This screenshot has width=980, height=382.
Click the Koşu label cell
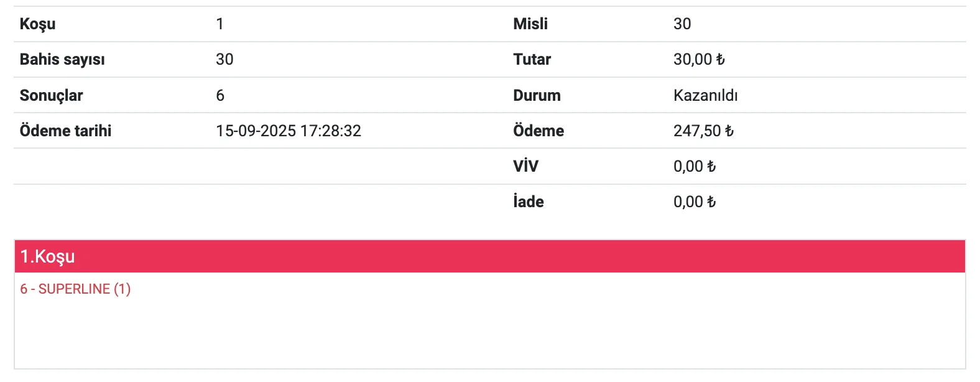pos(37,24)
